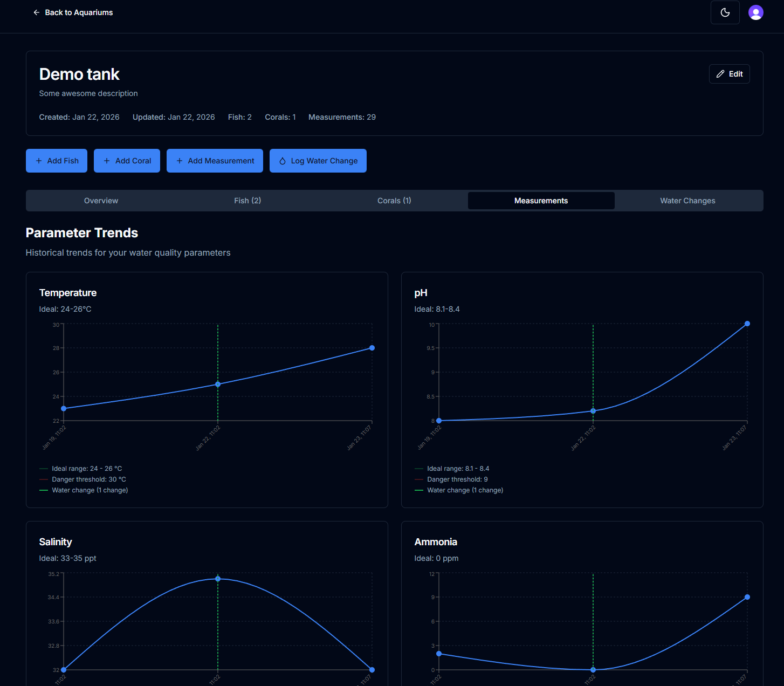This screenshot has height=686, width=784.
Task: Open the Water Changes tab
Action: pyautogui.click(x=687, y=201)
